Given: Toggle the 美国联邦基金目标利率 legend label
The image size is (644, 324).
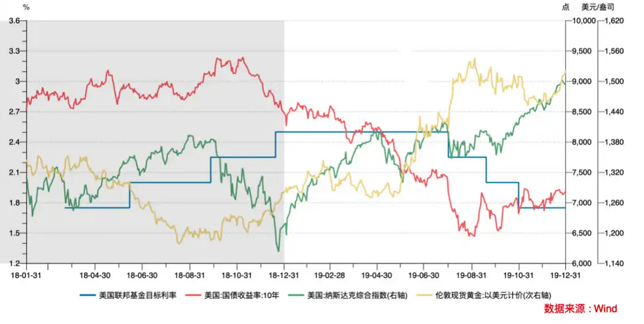Looking at the screenshot, I should click(x=139, y=295).
